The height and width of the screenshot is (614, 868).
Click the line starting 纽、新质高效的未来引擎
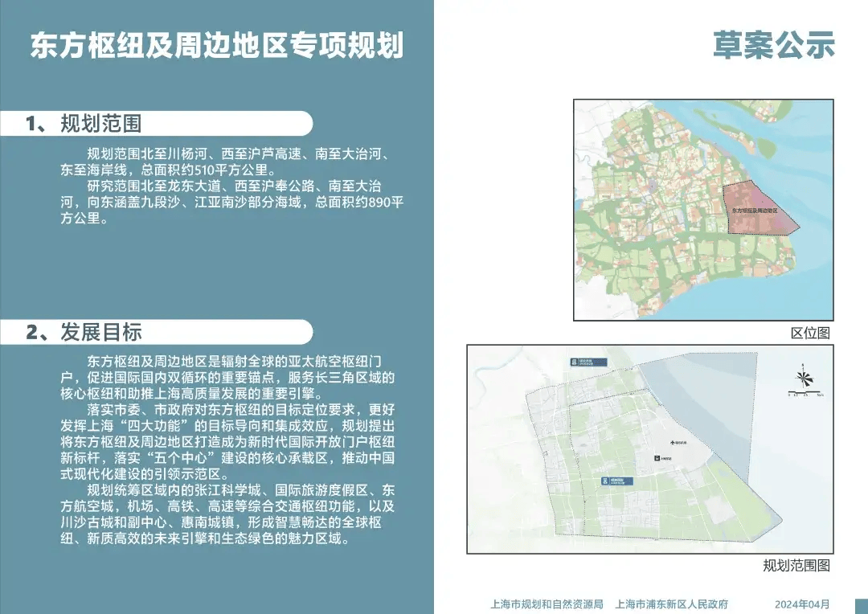(x=206, y=538)
